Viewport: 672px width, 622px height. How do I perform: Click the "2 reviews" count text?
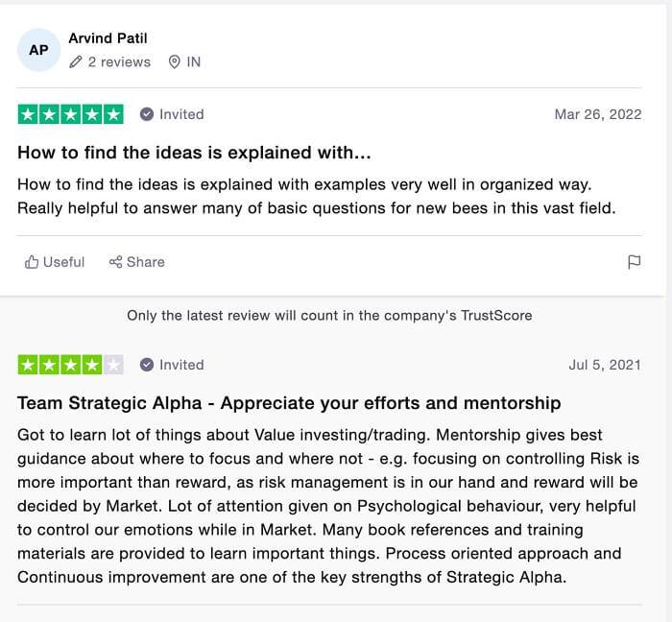(x=119, y=61)
